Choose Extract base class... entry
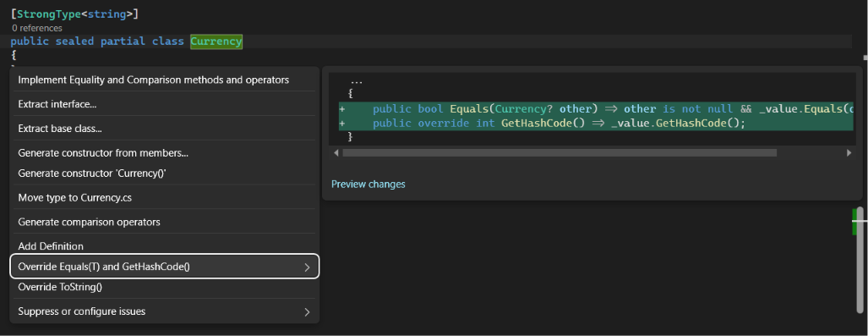 (x=165, y=129)
